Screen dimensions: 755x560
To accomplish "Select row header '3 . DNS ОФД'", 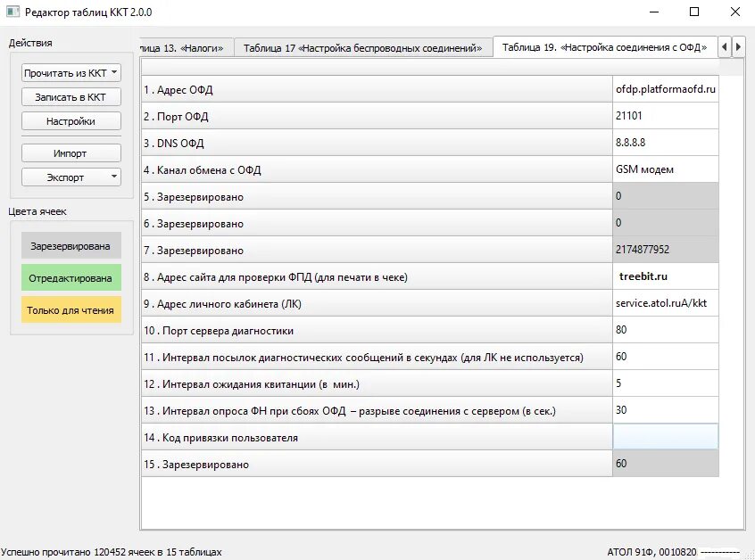I will tap(377, 143).
